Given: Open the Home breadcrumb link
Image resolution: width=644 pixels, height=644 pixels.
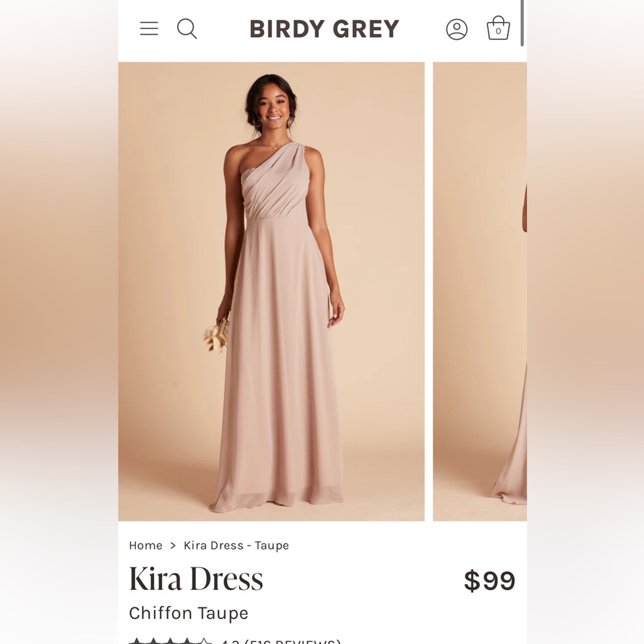Looking at the screenshot, I should (146, 545).
